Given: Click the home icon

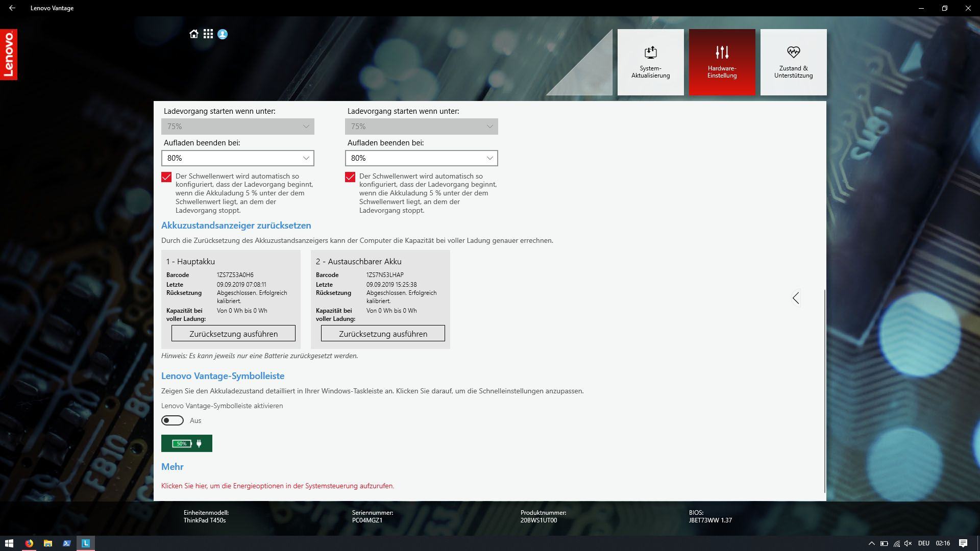Looking at the screenshot, I should pyautogui.click(x=193, y=34).
